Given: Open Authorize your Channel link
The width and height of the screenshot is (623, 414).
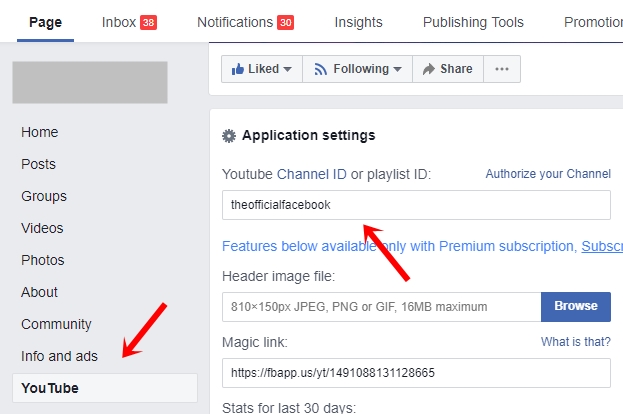Looking at the screenshot, I should pyautogui.click(x=548, y=174).
